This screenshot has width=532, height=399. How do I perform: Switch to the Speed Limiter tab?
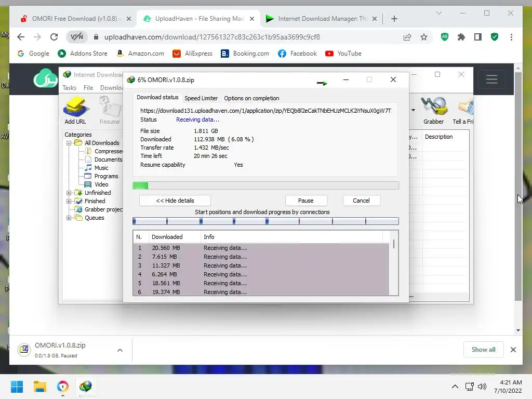(x=201, y=98)
